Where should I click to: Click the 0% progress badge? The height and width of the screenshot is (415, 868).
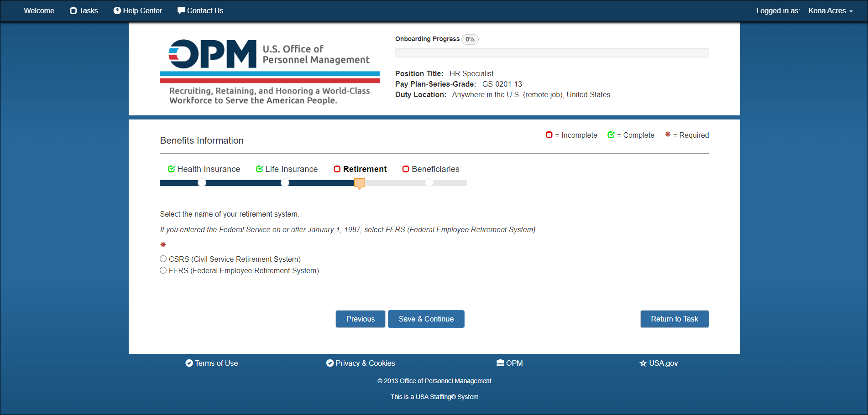click(x=470, y=39)
